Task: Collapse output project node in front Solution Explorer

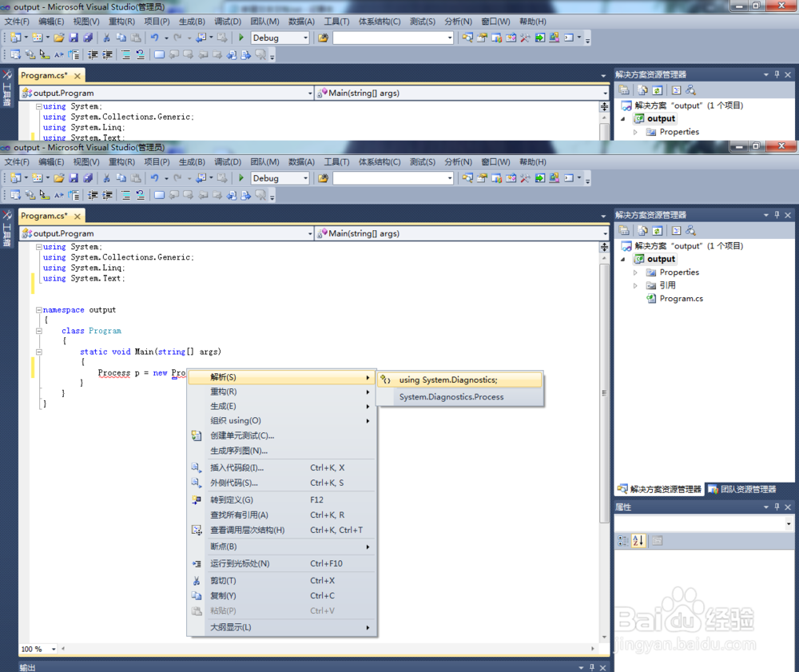Action: click(x=622, y=260)
